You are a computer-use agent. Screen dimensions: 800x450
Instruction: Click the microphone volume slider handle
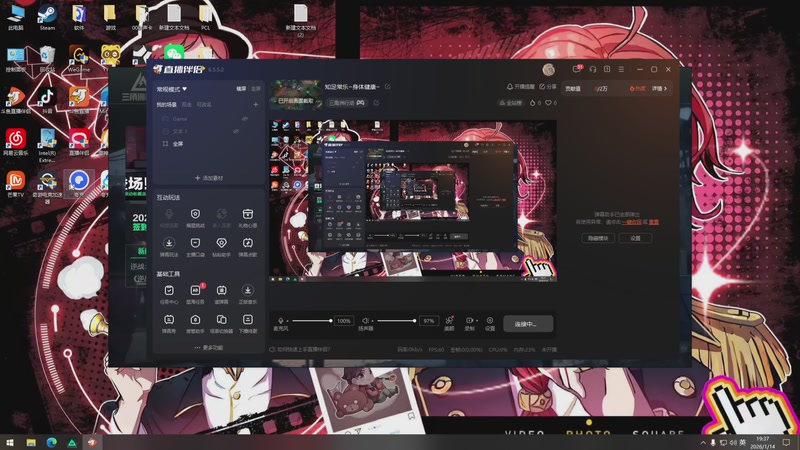(x=331, y=321)
